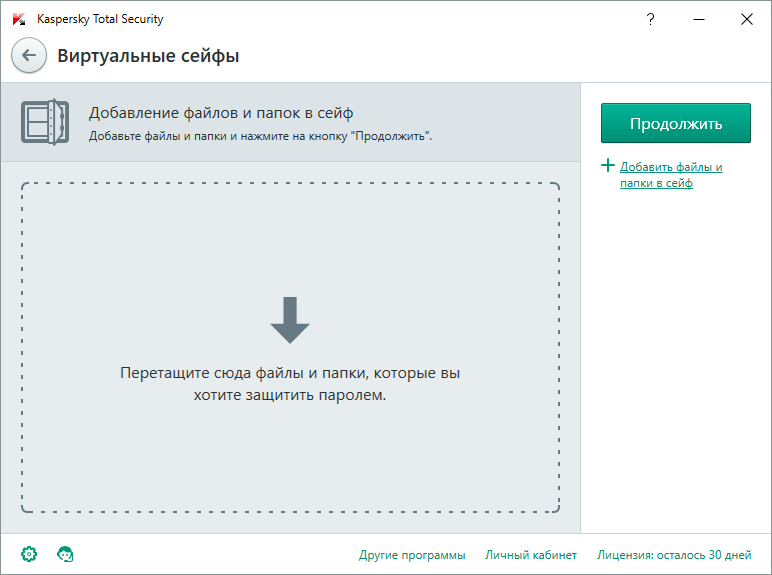Screen dimensions: 772x575
Task: Click the Kaspersky logo in the title bar
Action: [x=19, y=19]
